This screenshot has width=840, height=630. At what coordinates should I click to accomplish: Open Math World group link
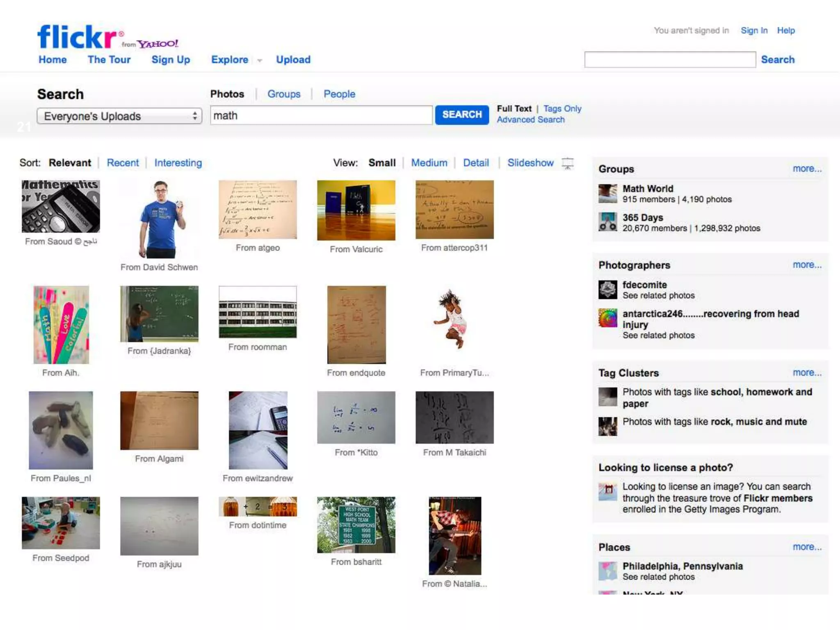tap(648, 189)
